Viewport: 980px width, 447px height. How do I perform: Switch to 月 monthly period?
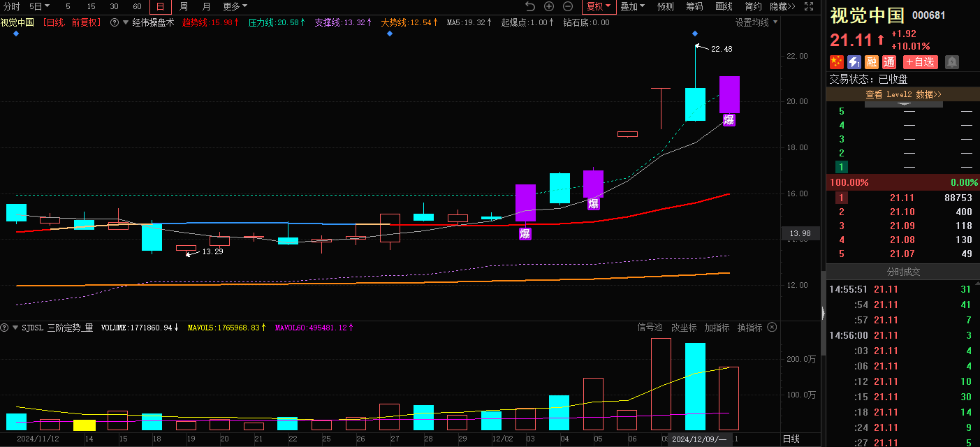pyautogui.click(x=206, y=6)
